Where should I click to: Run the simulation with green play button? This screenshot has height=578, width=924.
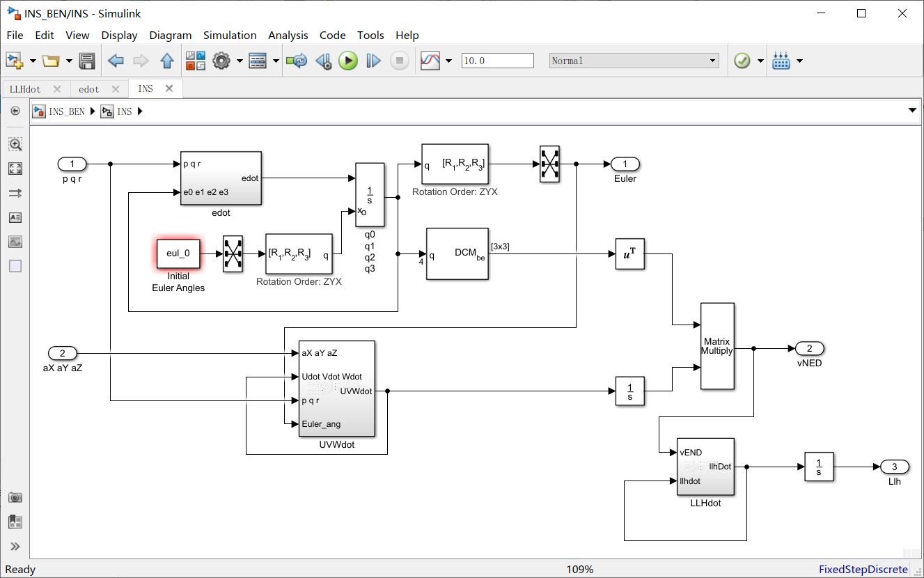click(348, 61)
